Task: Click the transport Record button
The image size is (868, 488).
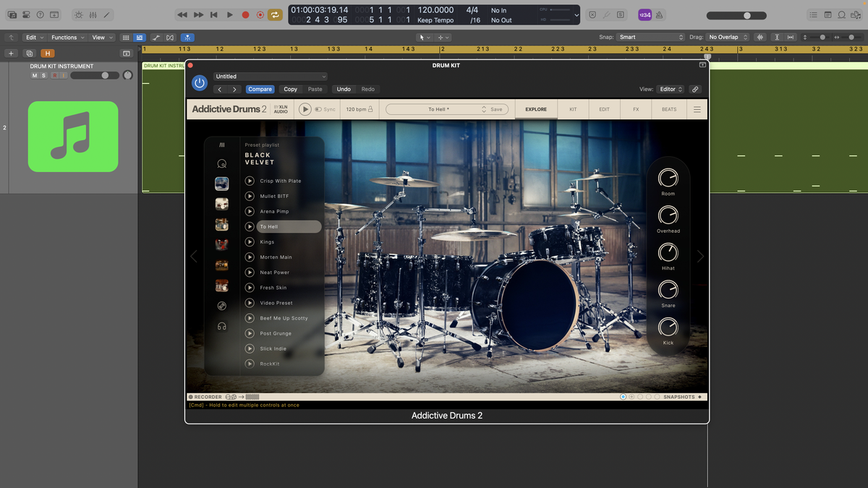Action: click(245, 14)
